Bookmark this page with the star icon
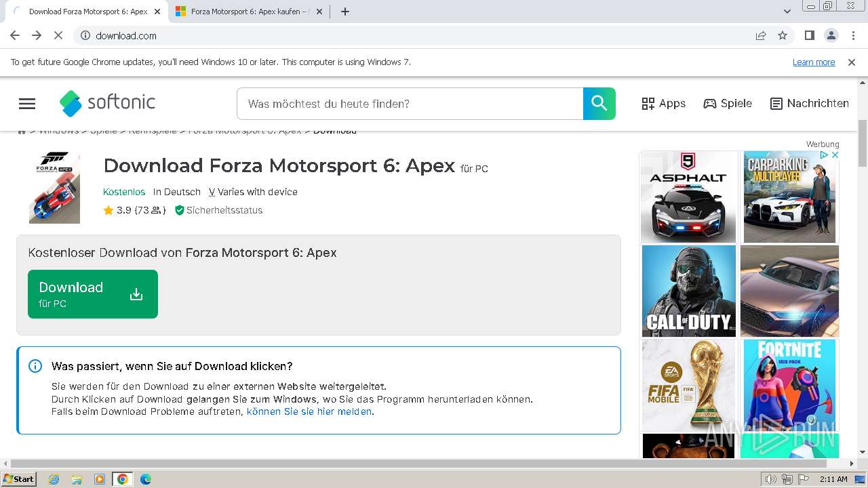 (783, 35)
